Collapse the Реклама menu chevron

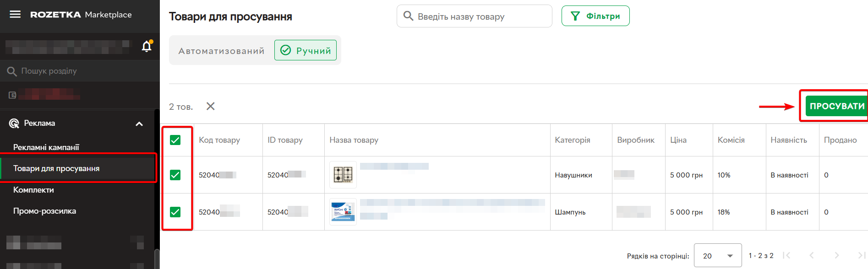(139, 124)
